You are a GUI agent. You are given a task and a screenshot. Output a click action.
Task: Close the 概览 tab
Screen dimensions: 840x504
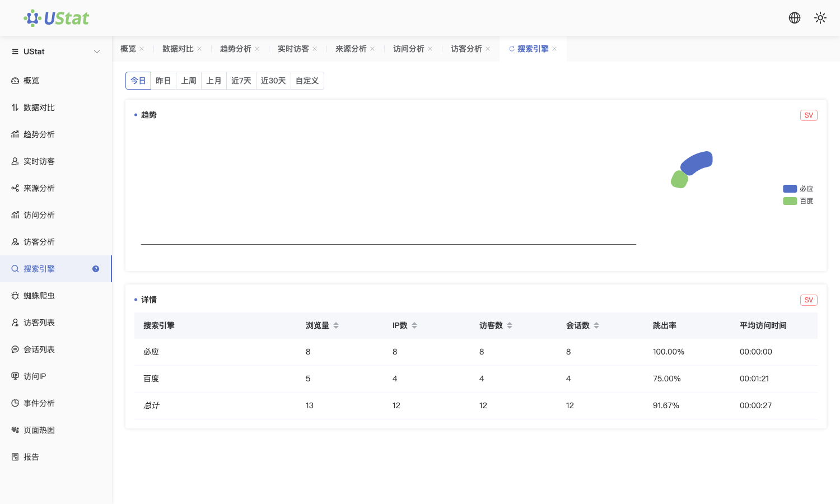pos(142,49)
